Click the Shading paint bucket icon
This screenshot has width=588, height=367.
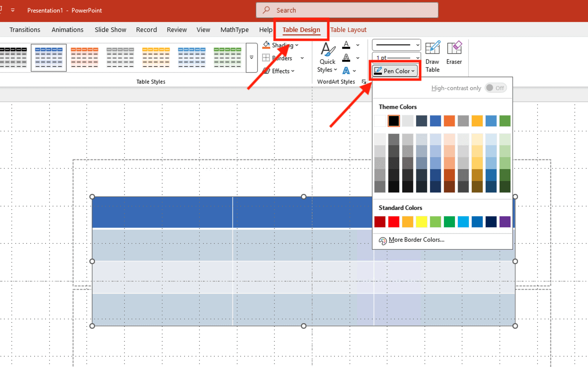[266, 45]
